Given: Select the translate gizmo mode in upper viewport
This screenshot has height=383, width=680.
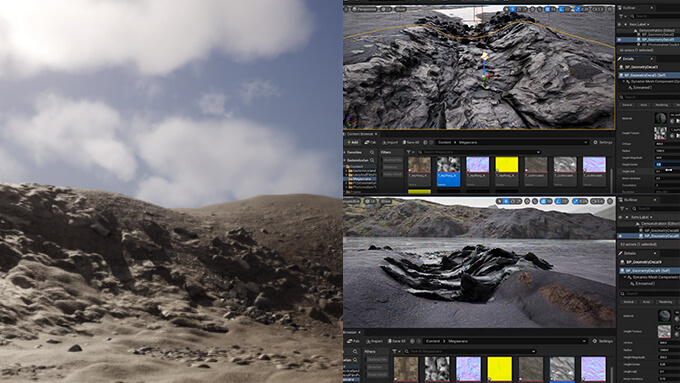Looking at the screenshot, I should click(x=513, y=9).
